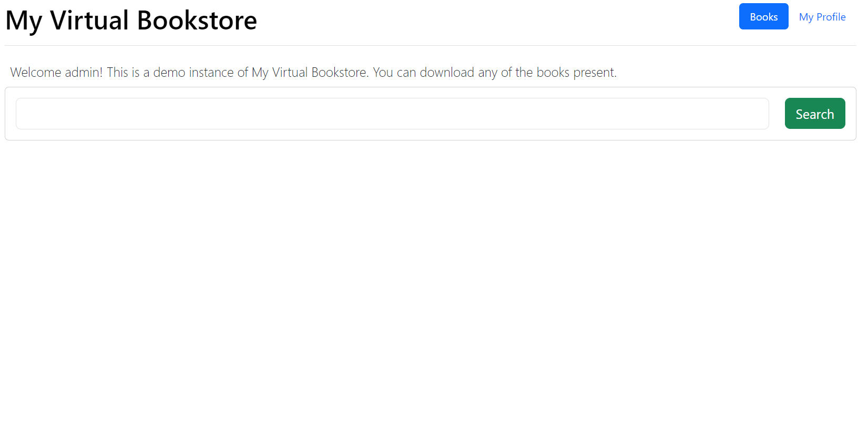Open the My Profile navigation link

[822, 17]
